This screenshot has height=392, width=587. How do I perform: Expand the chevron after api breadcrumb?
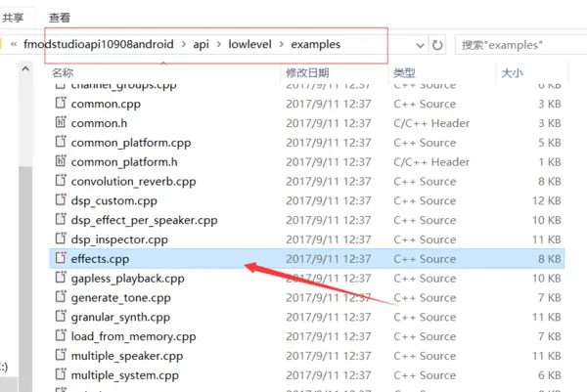(x=219, y=44)
